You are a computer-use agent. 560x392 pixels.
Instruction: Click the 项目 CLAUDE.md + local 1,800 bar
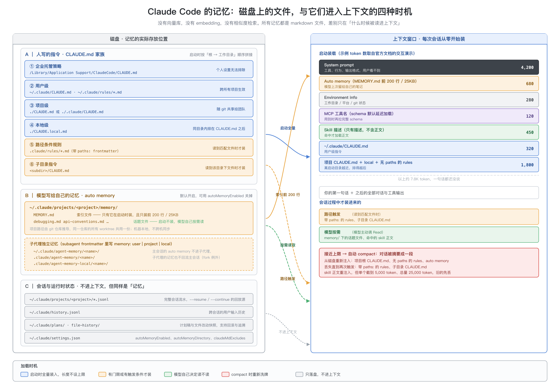(x=429, y=165)
